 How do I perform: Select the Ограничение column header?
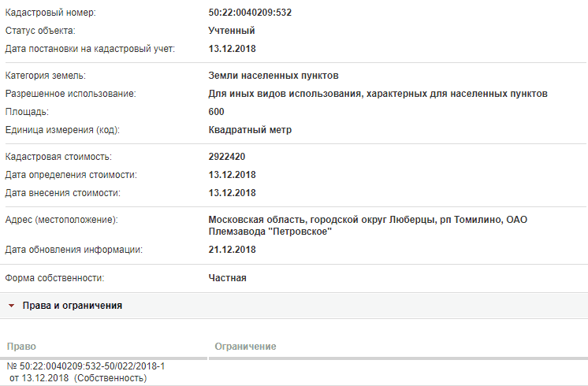pos(245,347)
